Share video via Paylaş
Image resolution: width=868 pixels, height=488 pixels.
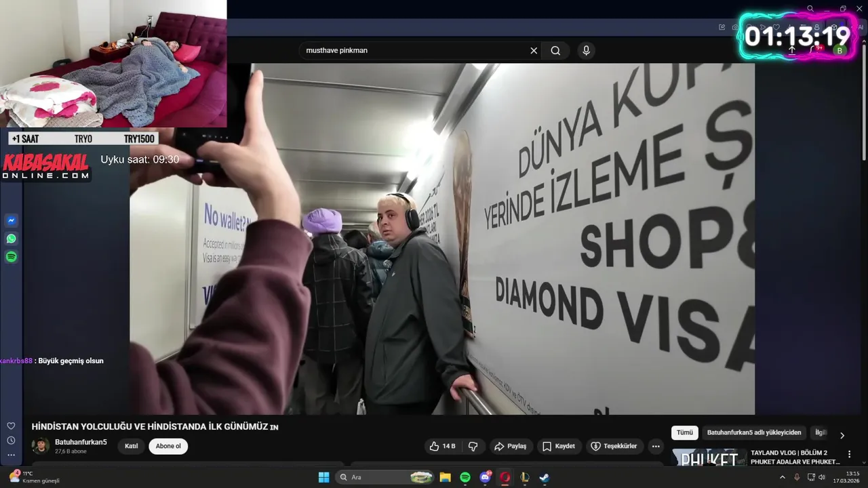(x=511, y=446)
